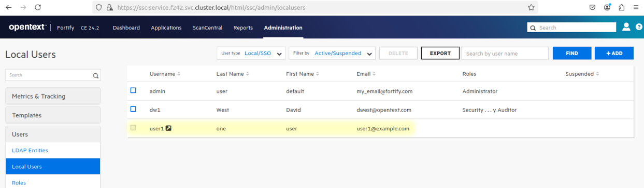Click the Local Users page heading
Screen dimensions: 644x188
(x=31, y=55)
